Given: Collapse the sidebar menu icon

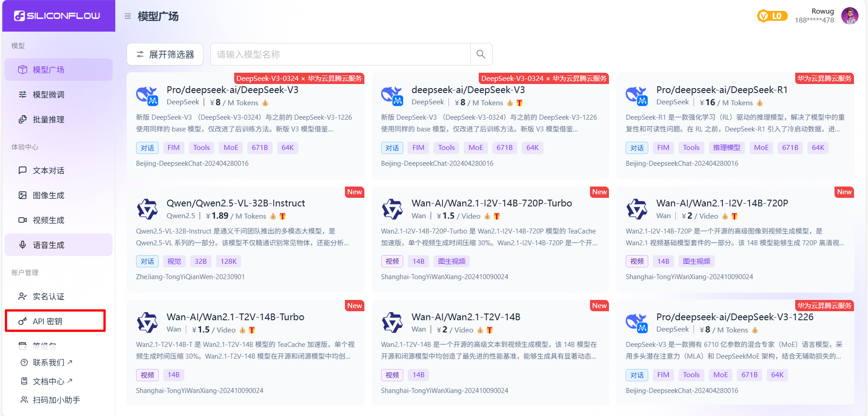Looking at the screenshot, I should coord(128,16).
